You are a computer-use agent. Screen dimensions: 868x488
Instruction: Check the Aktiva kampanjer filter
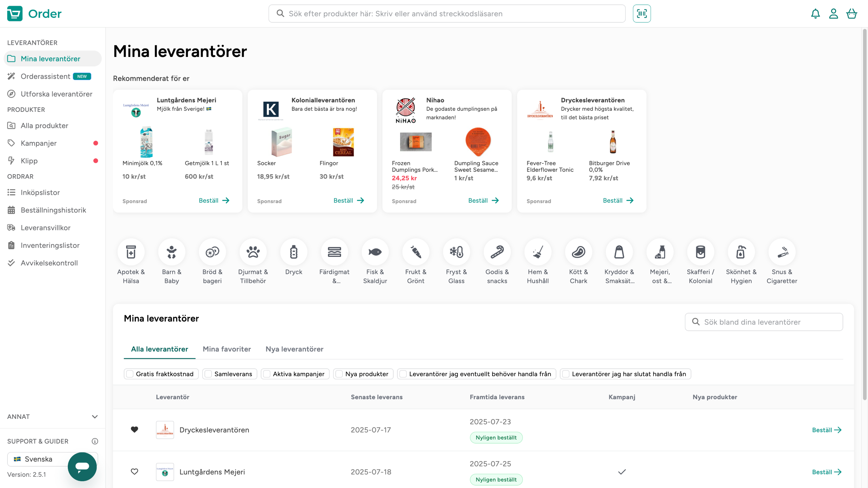pyautogui.click(x=267, y=374)
